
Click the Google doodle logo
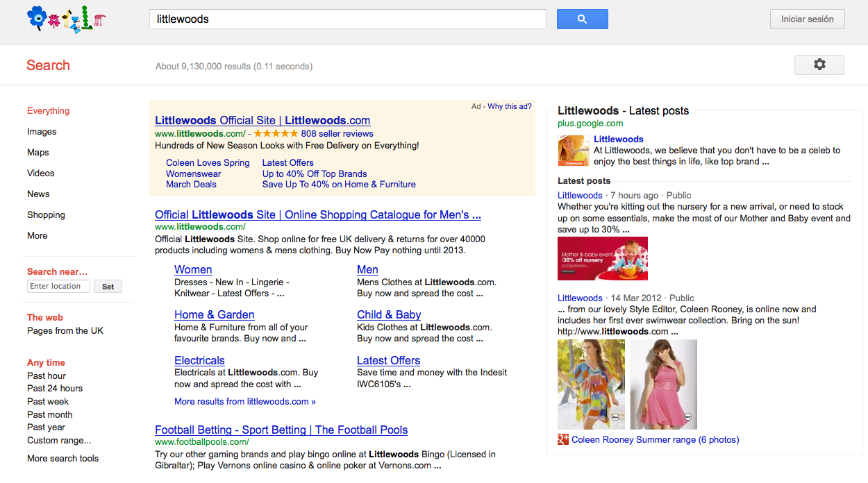tap(67, 19)
